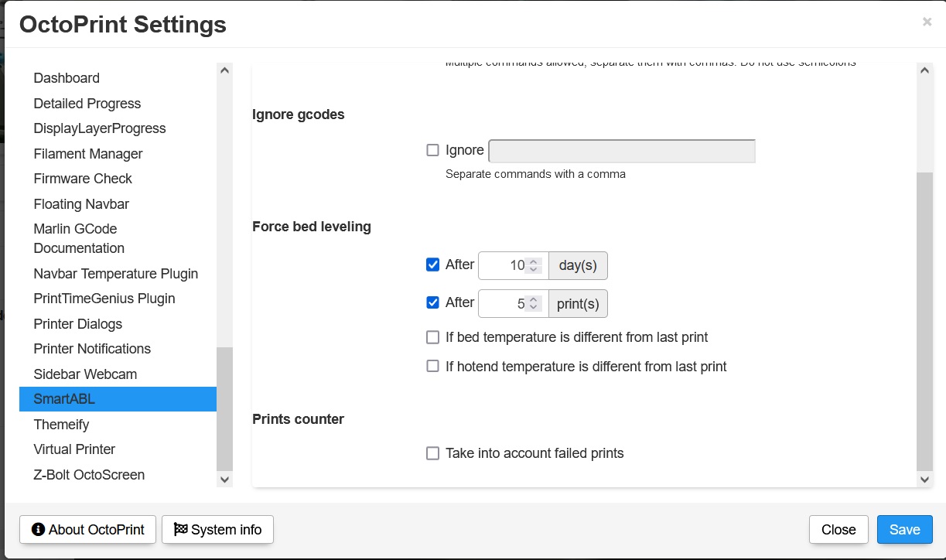The image size is (946, 560).
Task: Disable bed leveling after 10 days
Action: click(432, 264)
